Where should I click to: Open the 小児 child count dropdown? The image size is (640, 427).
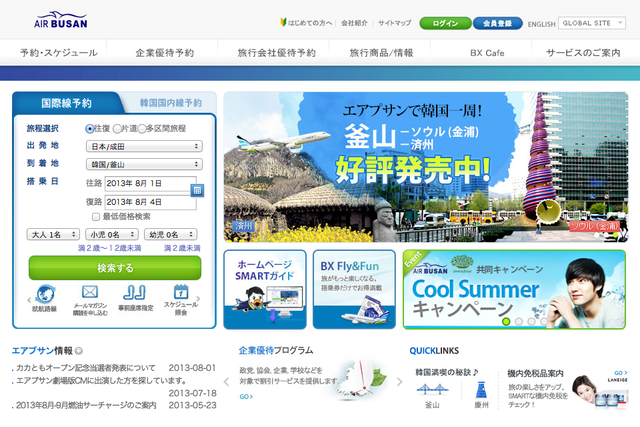pos(112,234)
